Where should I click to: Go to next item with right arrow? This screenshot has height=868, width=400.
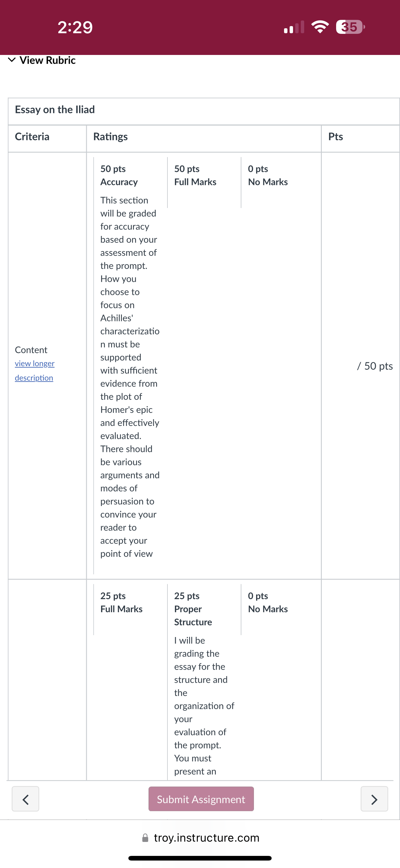pos(374,799)
